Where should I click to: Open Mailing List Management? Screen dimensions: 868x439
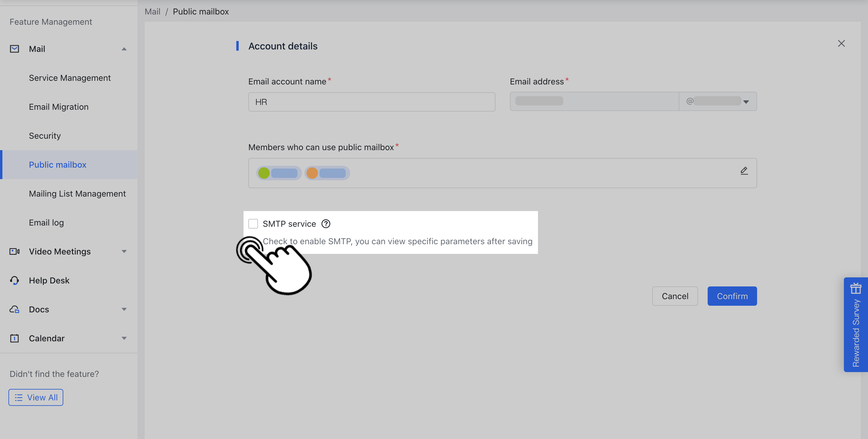click(77, 194)
